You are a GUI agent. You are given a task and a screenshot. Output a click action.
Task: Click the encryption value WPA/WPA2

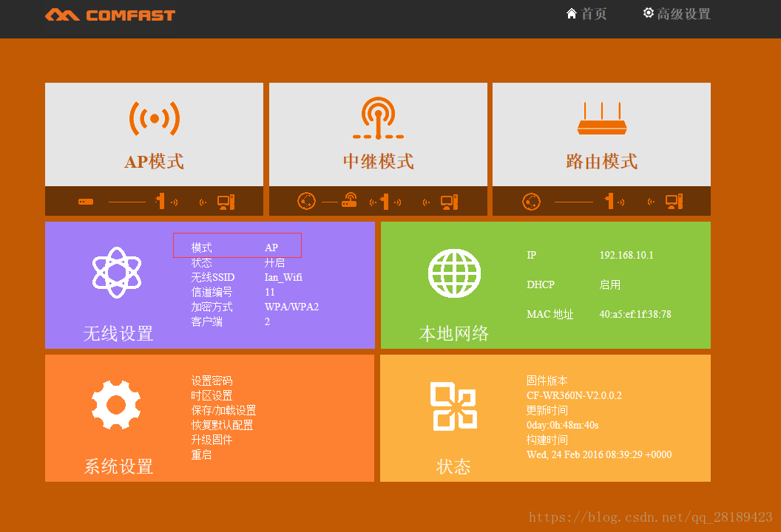point(291,307)
